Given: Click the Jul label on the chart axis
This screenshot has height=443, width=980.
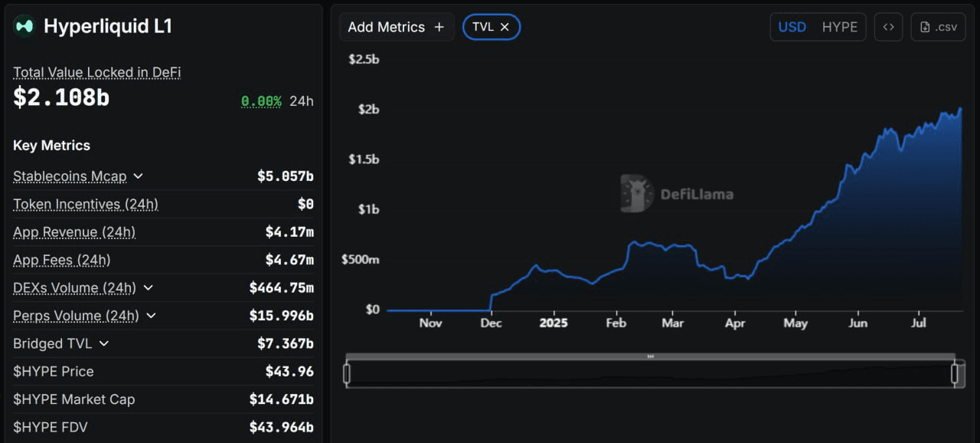Looking at the screenshot, I should tap(919, 323).
